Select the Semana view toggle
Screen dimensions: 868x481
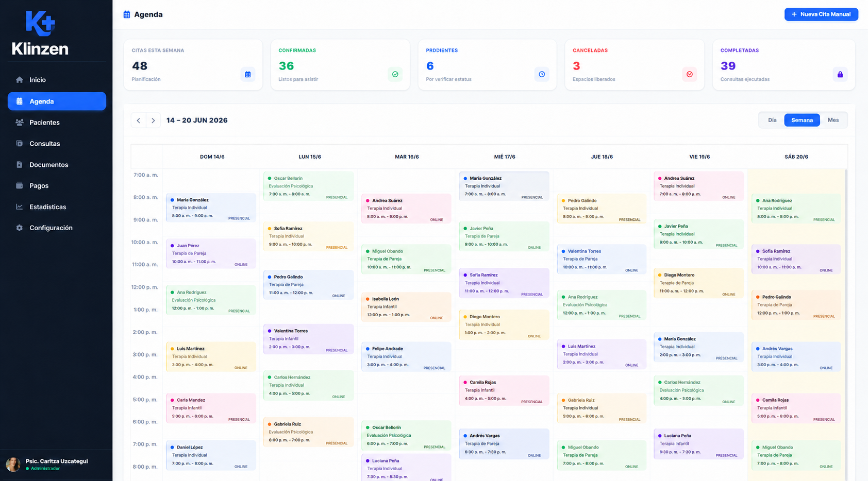tap(802, 120)
